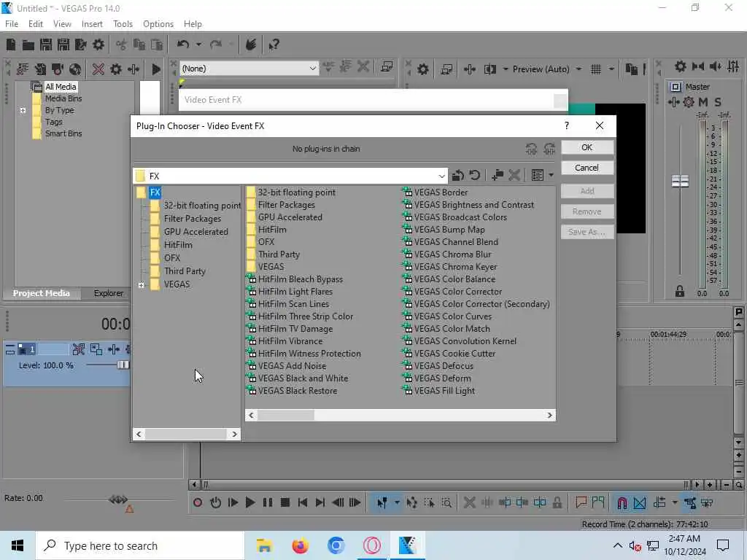Toggle the lock fader channels icon
Screen dimensions: 747x560
pos(679,292)
